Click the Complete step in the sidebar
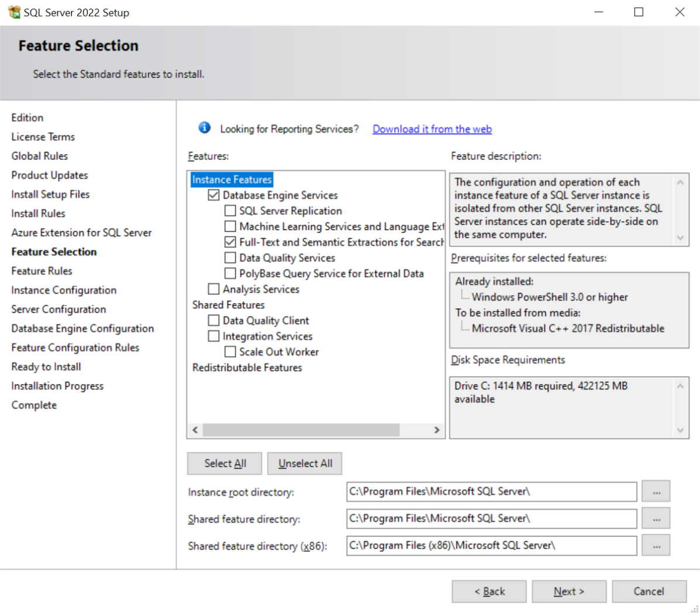The width and height of the screenshot is (700, 613). click(34, 405)
